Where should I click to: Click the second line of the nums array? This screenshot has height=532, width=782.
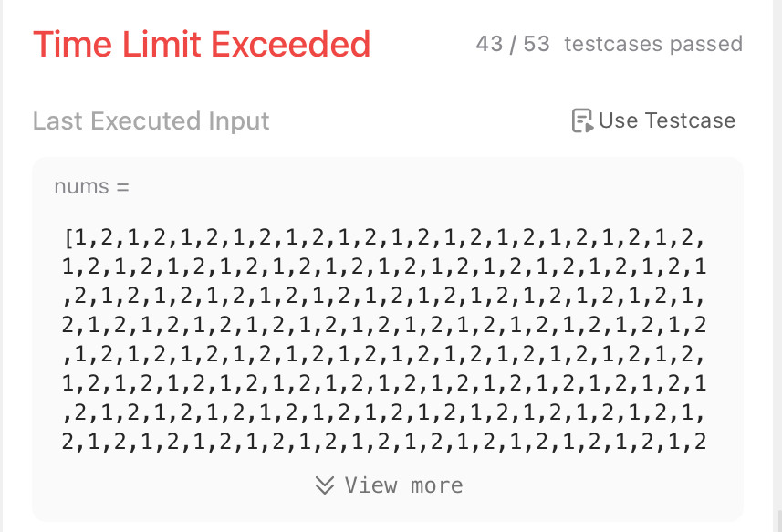(384, 266)
